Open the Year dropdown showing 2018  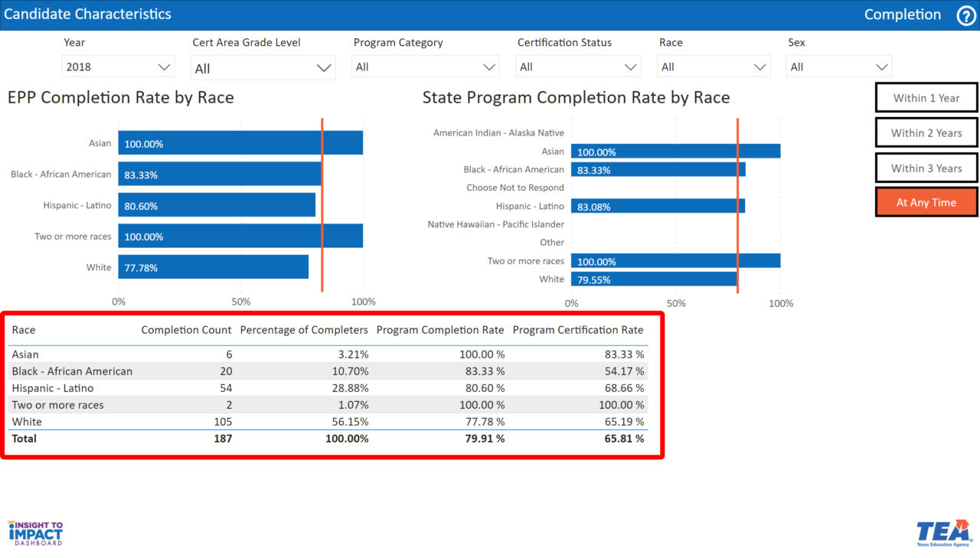pos(118,67)
